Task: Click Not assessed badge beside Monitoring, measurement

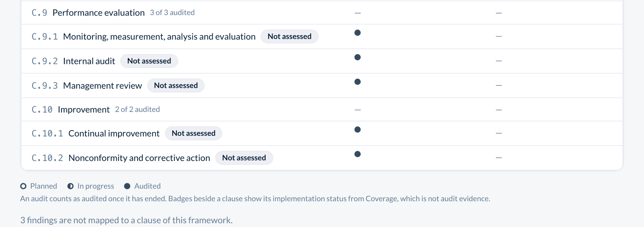Action: 289,36
